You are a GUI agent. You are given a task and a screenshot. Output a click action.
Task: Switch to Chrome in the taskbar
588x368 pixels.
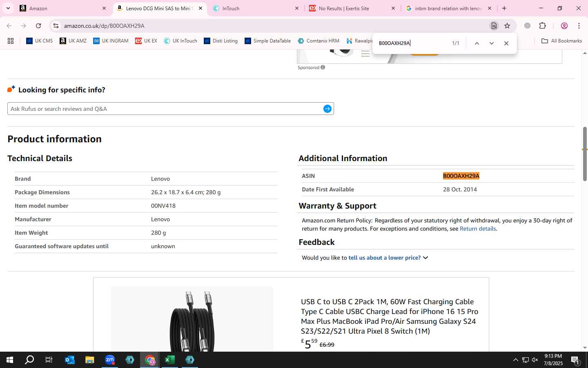click(150, 360)
